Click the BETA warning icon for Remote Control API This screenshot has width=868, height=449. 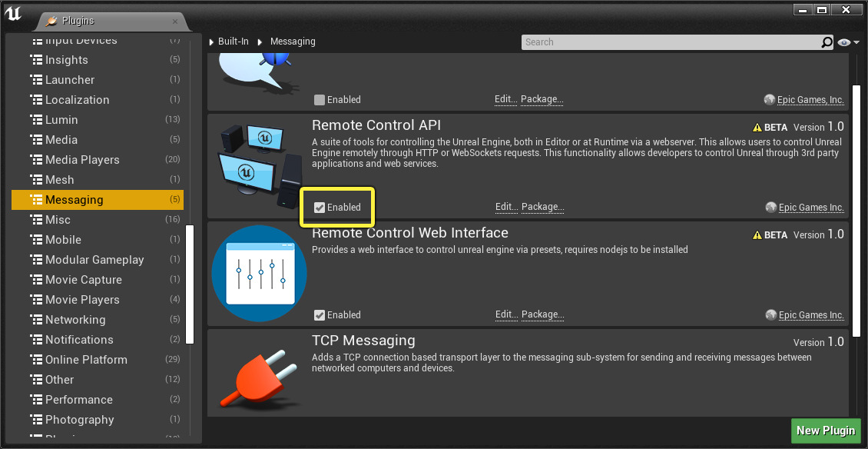point(757,128)
